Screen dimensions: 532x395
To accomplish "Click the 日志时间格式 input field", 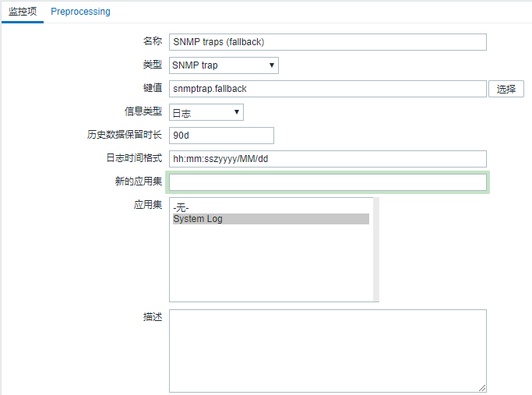I will click(x=328, y=159).
